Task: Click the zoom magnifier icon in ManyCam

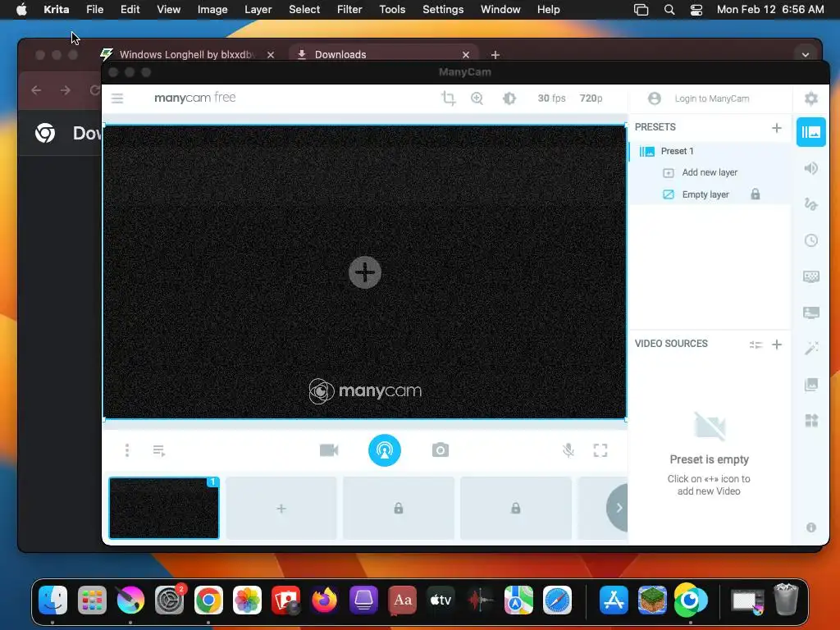Action: [x=477, y=98]
